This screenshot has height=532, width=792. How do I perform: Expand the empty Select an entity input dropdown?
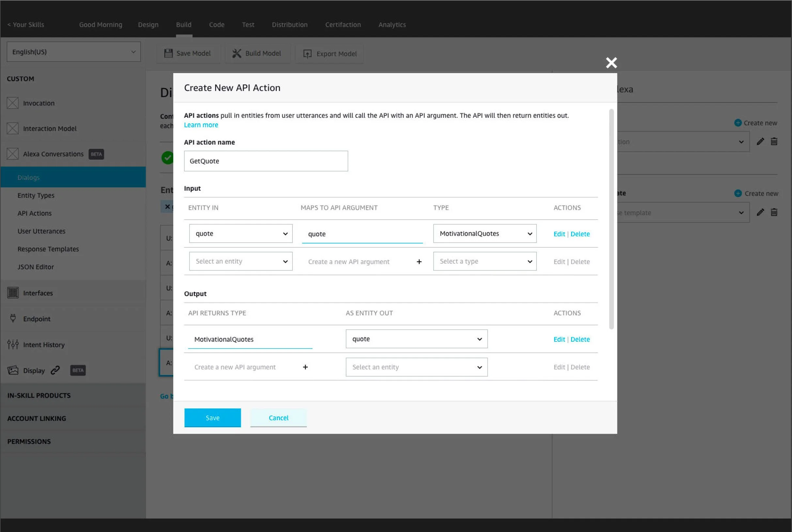point(241,261)
